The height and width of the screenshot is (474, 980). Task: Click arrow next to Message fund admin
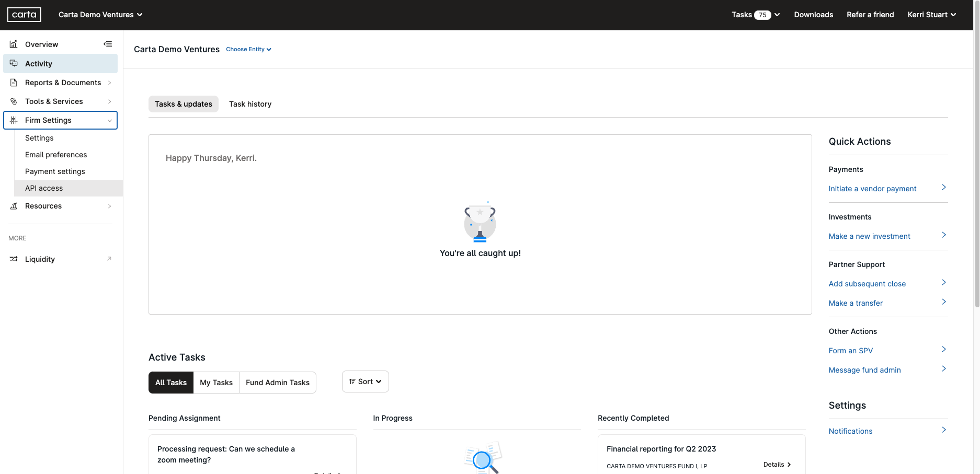tap(944, 368)
